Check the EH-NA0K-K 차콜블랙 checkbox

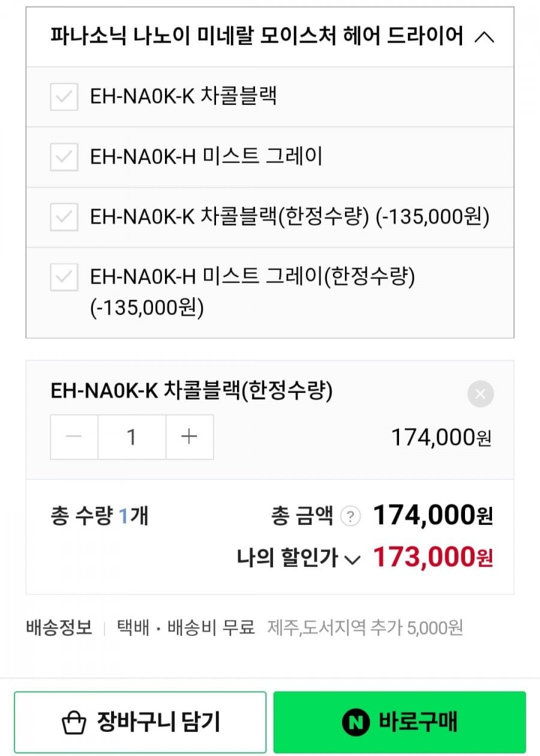pos(64,97)
